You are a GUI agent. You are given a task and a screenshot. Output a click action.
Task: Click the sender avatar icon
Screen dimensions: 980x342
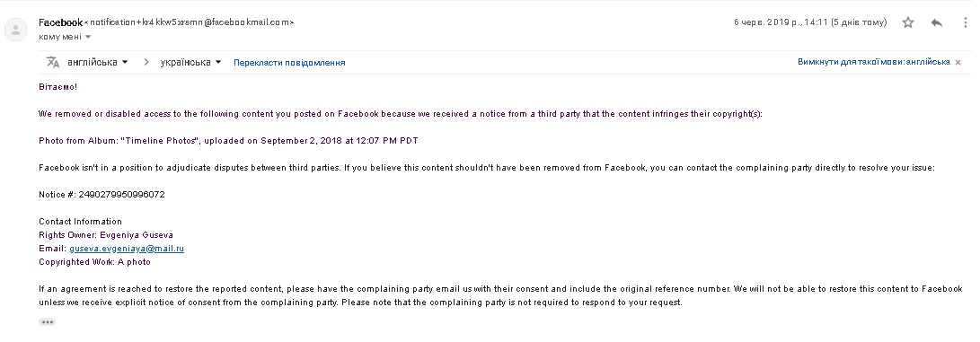(x=15, y=30)
